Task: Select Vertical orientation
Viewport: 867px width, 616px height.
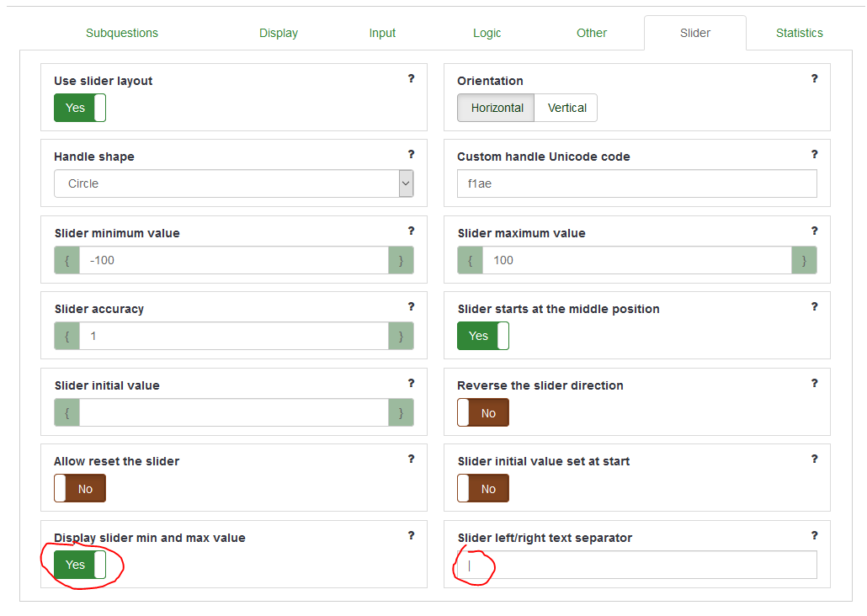Action: tap(566, 108)
